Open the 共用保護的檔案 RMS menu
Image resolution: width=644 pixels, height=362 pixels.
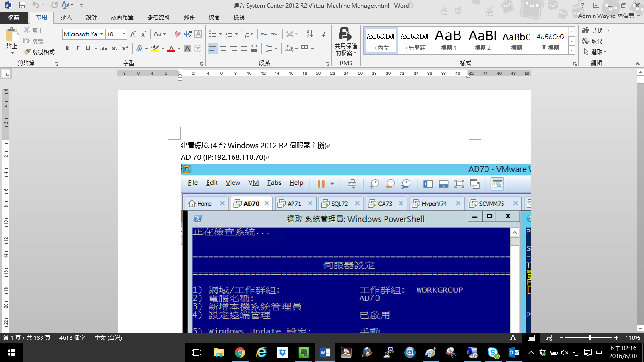tap(346, 42)
